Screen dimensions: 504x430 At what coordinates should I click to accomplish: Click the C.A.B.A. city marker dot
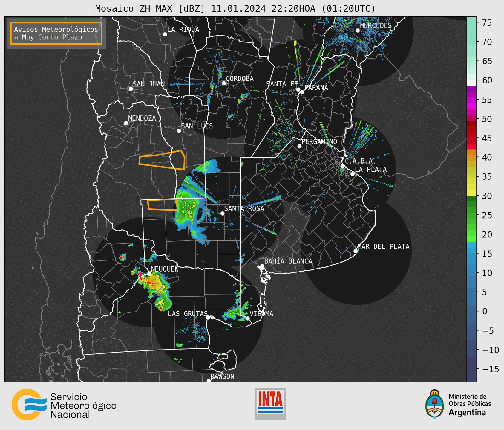point(343,166)
